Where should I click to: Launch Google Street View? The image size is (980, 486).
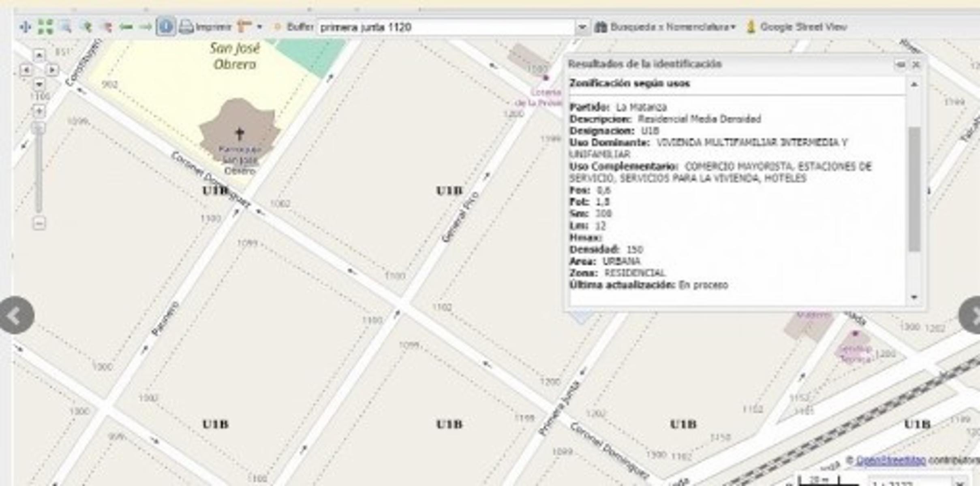pos(797,27)
